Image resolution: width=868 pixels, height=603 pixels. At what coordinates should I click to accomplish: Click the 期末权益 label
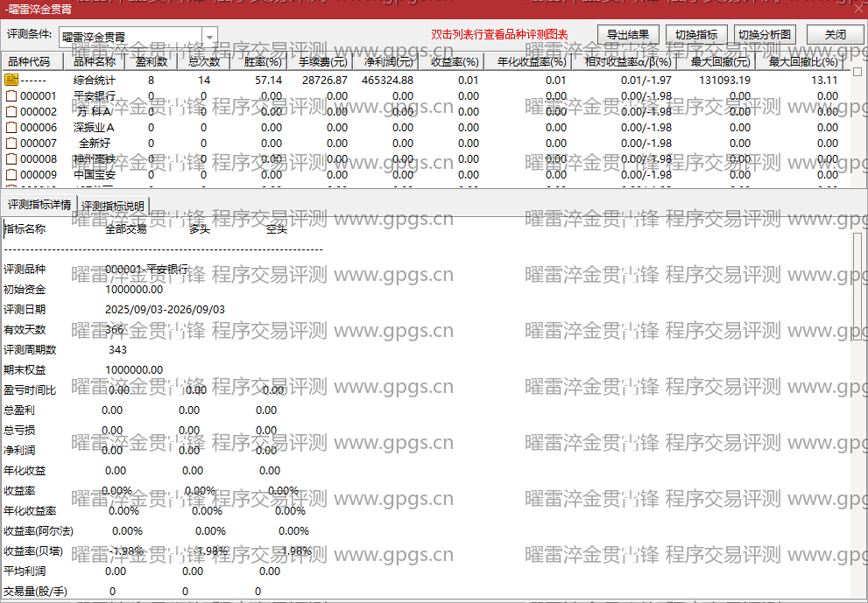click(x=25, y=370)
